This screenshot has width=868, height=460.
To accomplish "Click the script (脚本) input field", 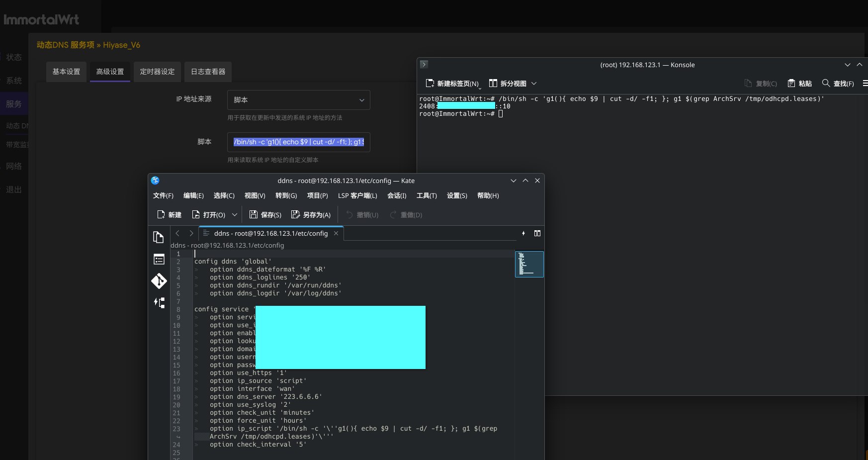I will 298,142.
